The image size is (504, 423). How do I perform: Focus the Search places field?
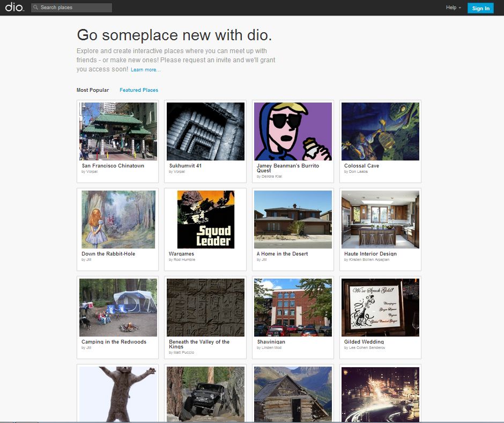click(x=75, y=8)
